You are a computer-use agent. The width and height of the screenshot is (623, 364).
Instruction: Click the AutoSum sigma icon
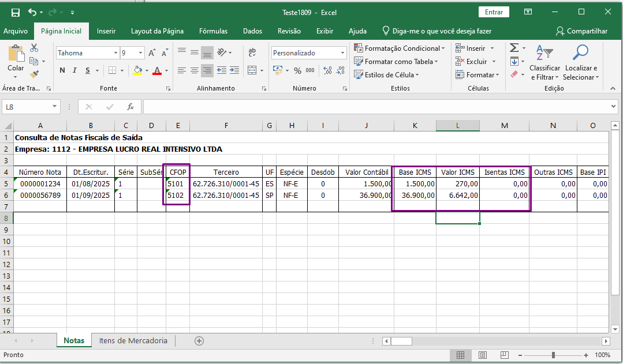pos(514,48)
